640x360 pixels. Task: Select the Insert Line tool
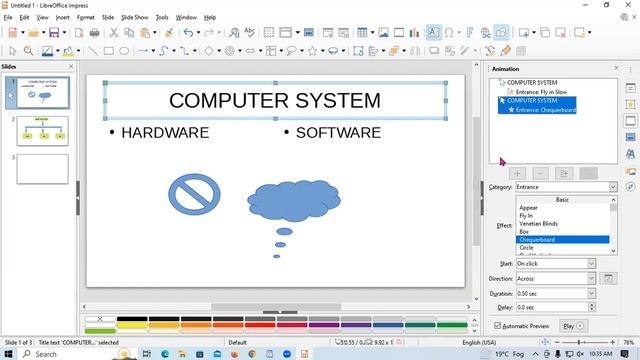coord(93,51)
